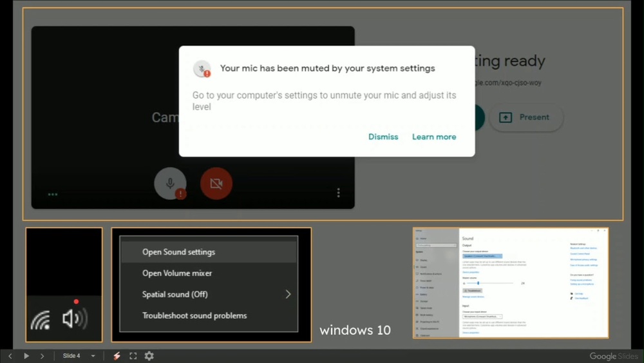Open slideshow settings gear icon
The image size is (644, 363).
[x=149, y=356]
